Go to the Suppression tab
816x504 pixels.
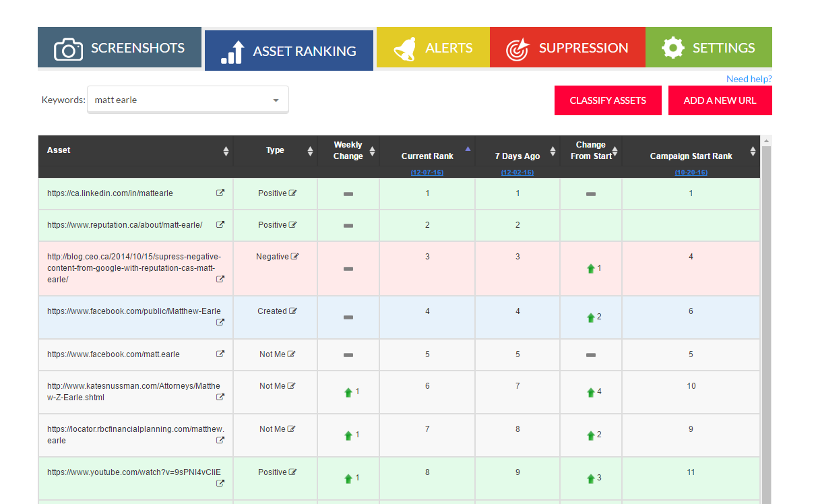pyautogui.click(x=567, y=48)
